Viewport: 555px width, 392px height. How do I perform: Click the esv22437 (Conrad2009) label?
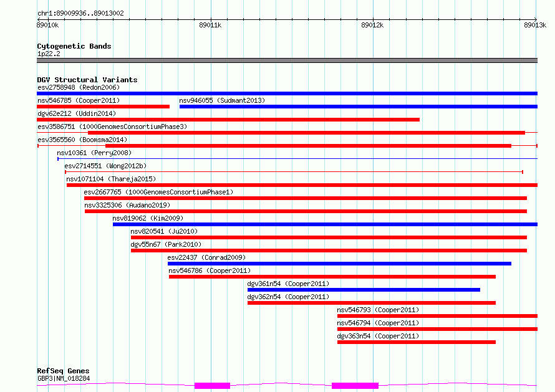(x=206, y=257)
